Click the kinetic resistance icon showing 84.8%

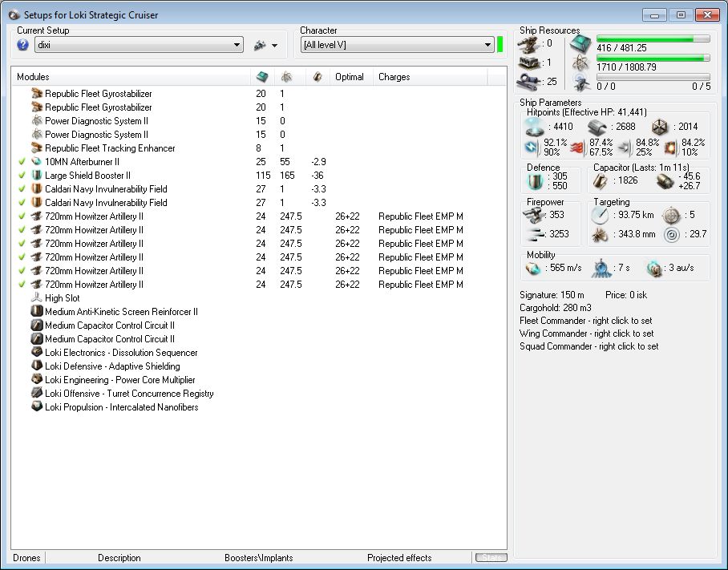625,148
